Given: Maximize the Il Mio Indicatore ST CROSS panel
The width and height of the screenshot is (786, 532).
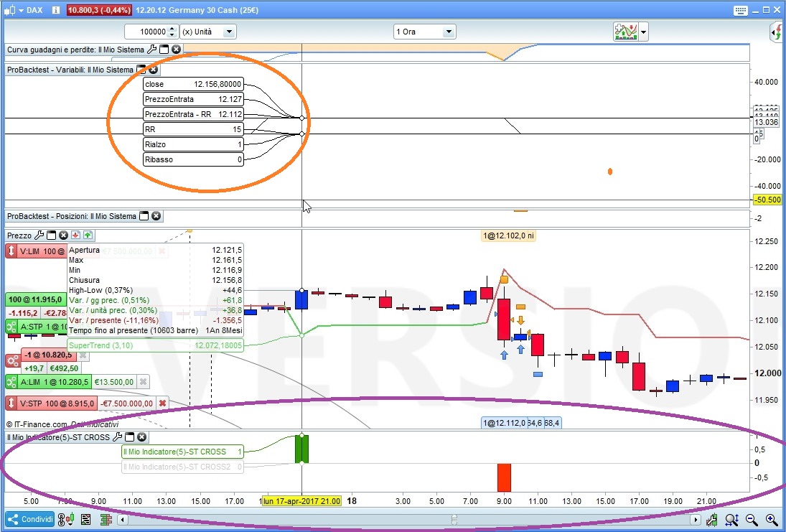Looking at the screenshot, I should click(130, 437).
